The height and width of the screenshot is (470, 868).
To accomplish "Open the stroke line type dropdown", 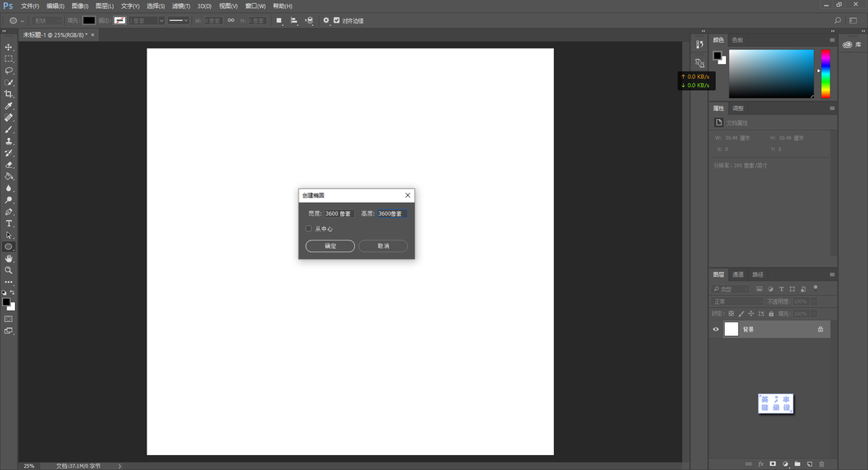I will tap(179, 20).
